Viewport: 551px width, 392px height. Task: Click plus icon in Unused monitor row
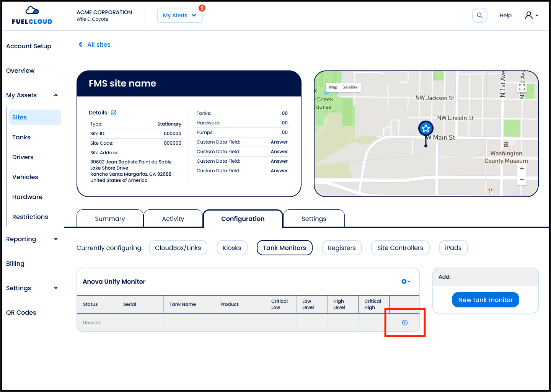(x=404, y=323)
